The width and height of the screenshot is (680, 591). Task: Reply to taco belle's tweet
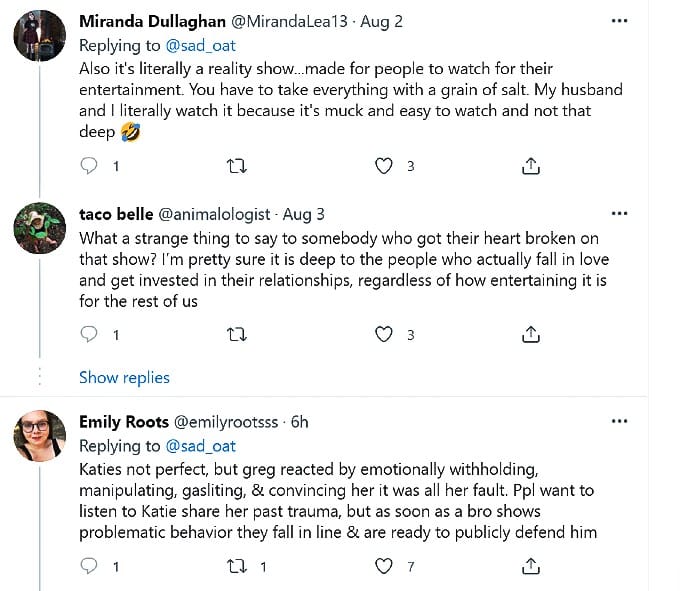click(x=89, y=334)
